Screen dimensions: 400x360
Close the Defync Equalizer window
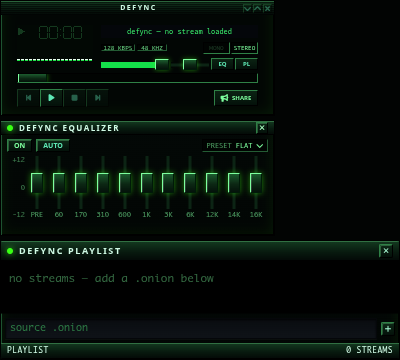(x=262, y=128)
